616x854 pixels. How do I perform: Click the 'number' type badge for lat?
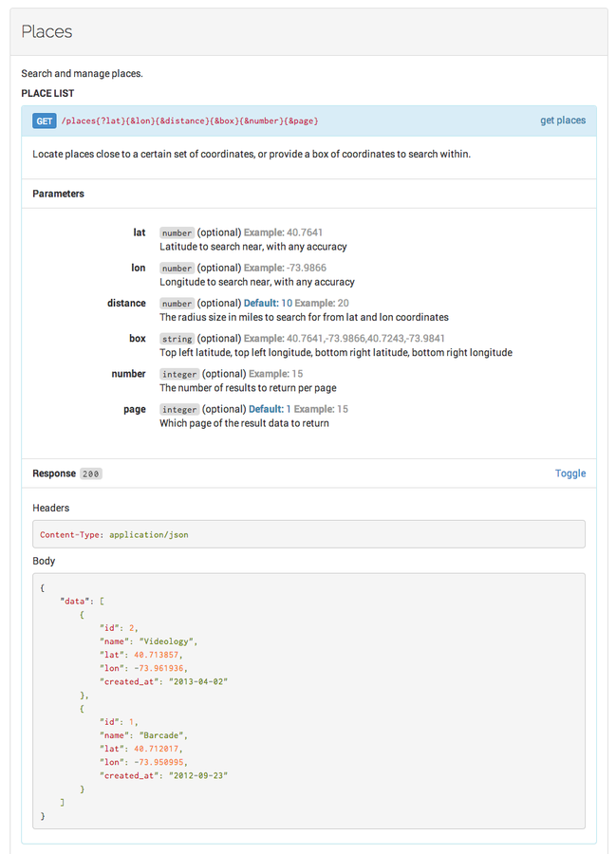tap(177, 233)
